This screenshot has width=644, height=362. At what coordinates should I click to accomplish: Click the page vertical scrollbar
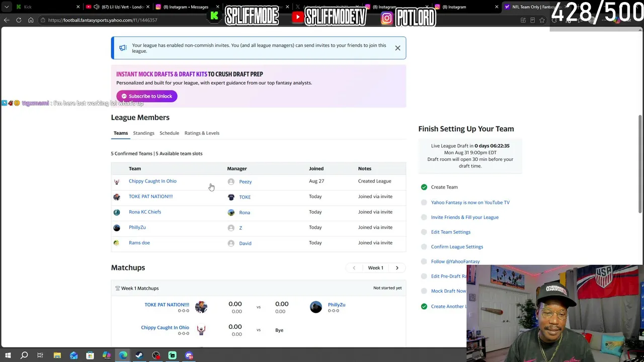click(x=641, y=163)
